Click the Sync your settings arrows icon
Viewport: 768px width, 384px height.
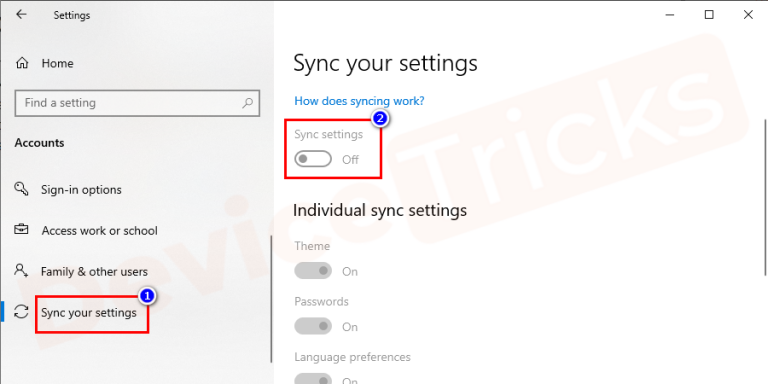(21, 312)
